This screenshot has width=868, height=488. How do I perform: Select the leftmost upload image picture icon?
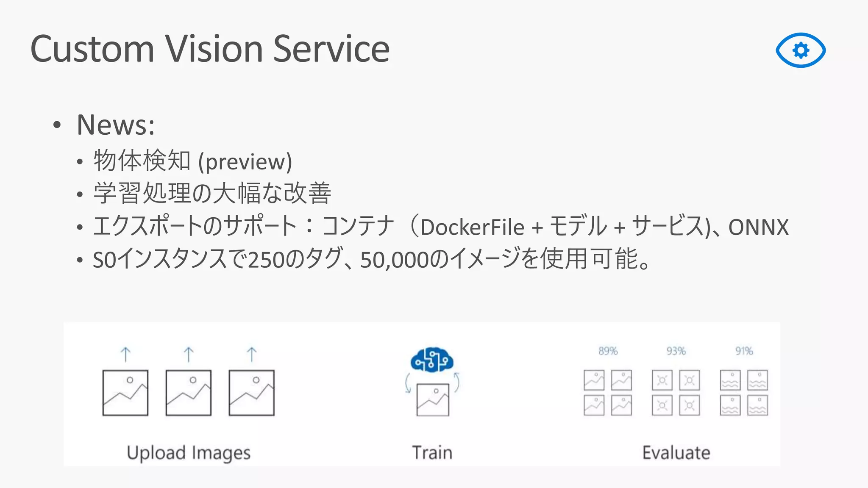pos(125,393)
